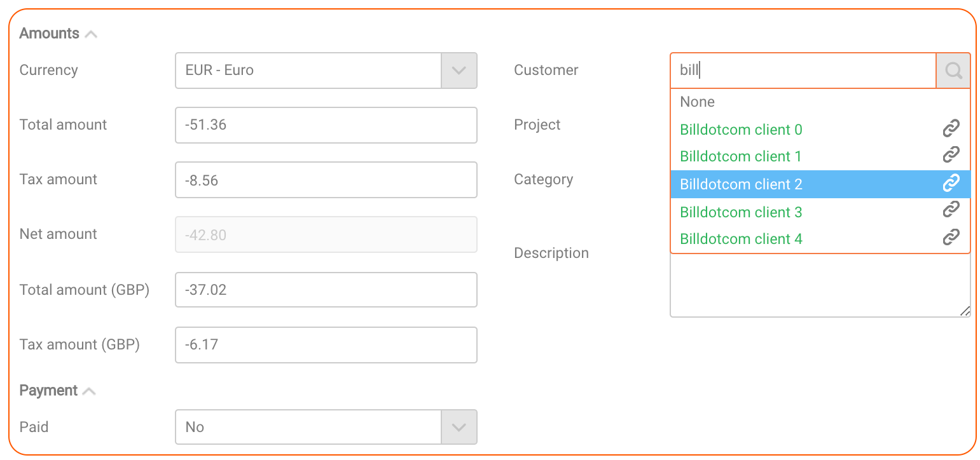Open the Paid dropdown arrow
980x460 pixels.
click(459, 428)
